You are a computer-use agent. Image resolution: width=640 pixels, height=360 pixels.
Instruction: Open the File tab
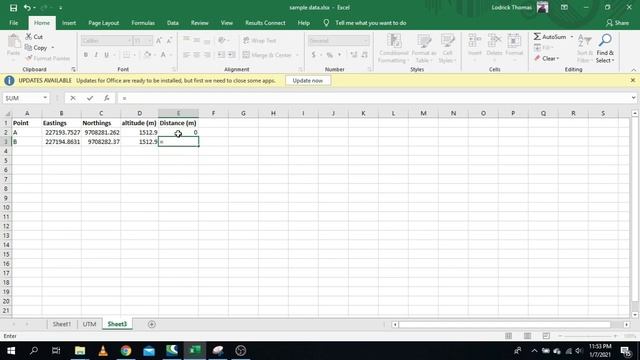[x=13, y=23]
